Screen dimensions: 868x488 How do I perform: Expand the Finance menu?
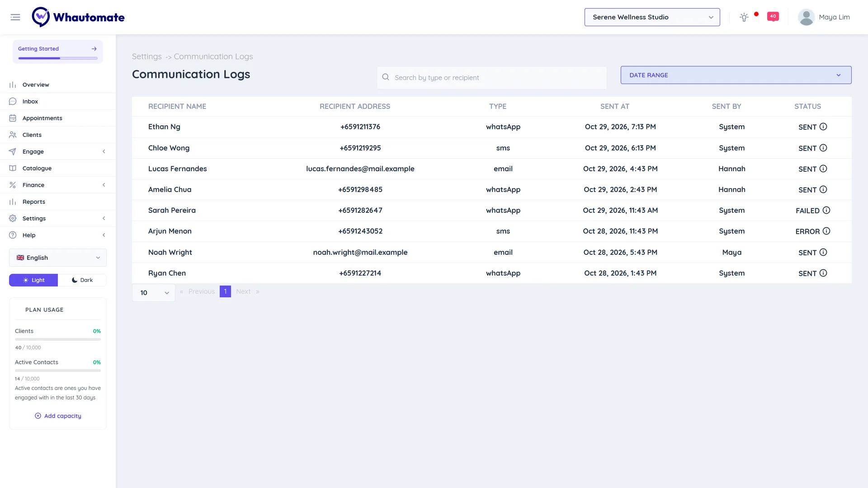point(58,185)
